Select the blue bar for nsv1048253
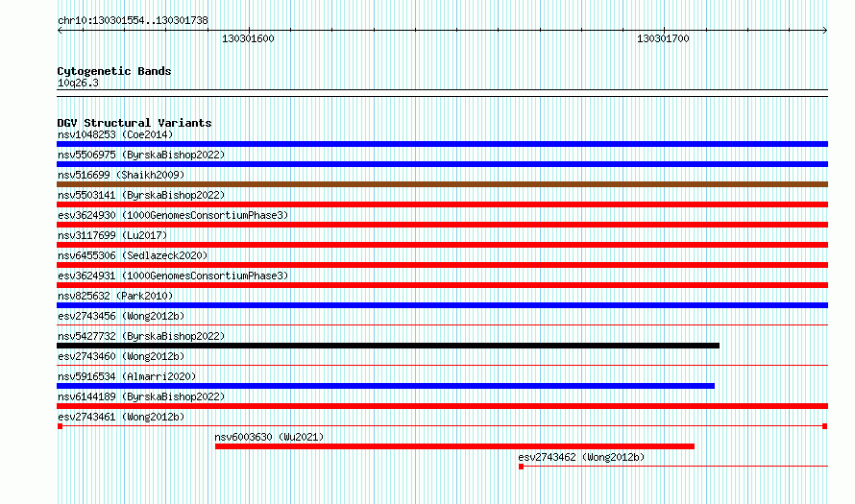855x504 pixels. tap(442, 144)
